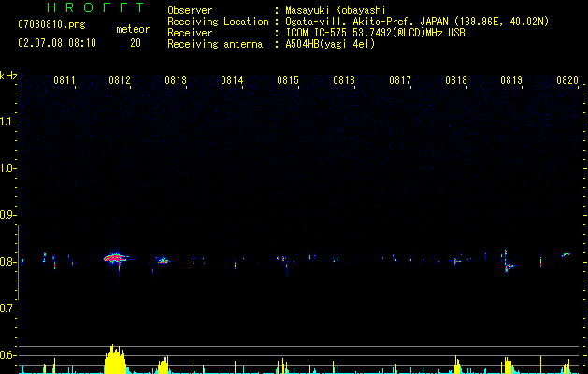Click the 'meteor' count label
The width and height of the screenshot is (588, 374).
[x=133, y=29]
